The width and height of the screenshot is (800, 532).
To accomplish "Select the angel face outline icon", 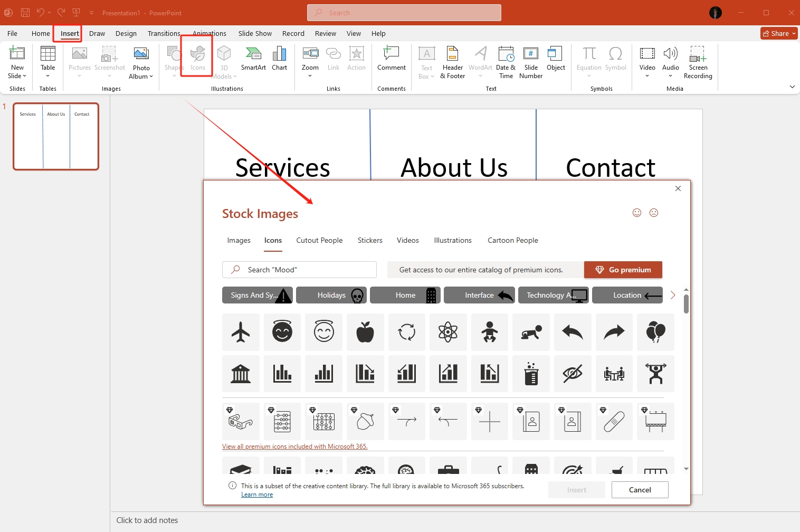I will (x=324, y=332).
